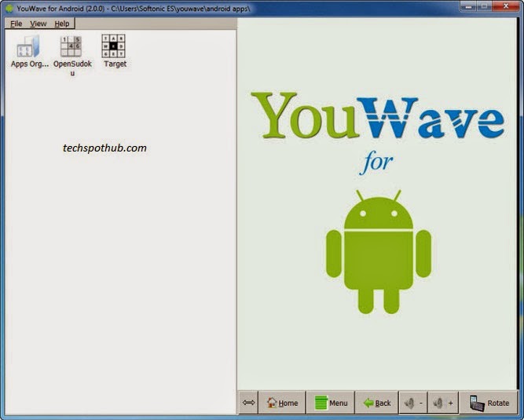Open the File menu
Image resolution: width=524 pixels, height=420 pixels.
tap(16, 24)
